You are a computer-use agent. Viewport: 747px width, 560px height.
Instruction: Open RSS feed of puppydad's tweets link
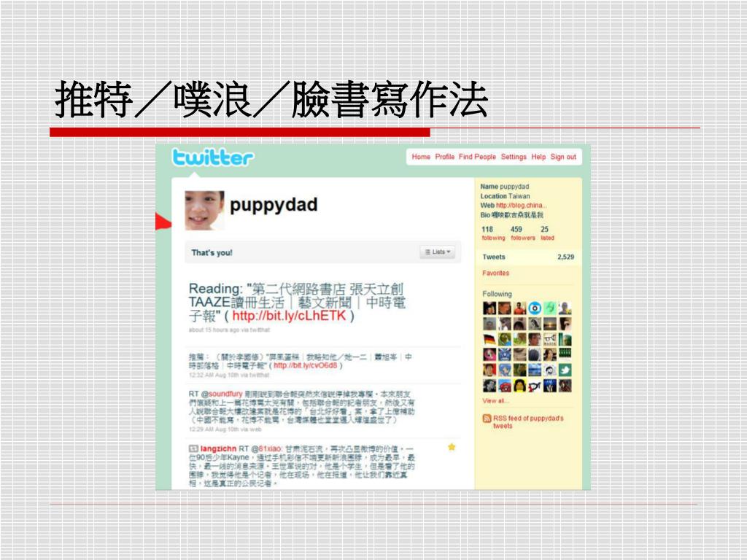tap(528, 422)
